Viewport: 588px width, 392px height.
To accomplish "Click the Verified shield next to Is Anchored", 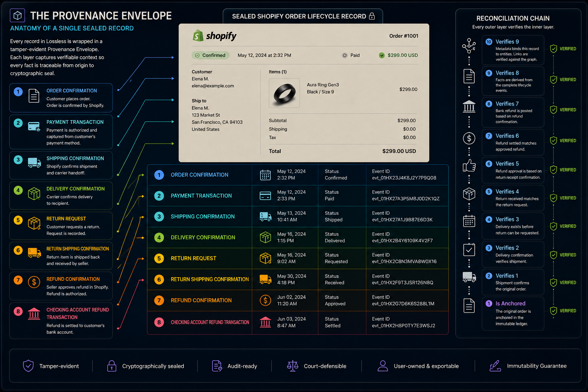I will click(x=553, y=311).
